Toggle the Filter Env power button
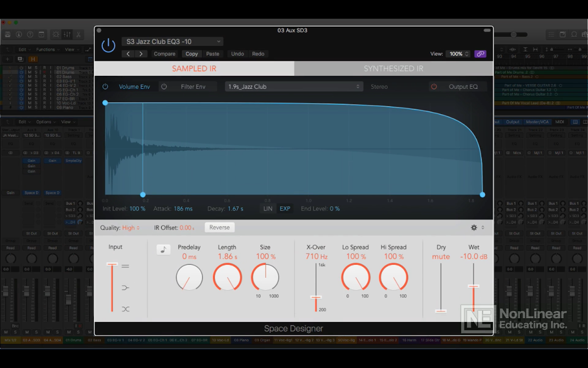This screenshot has width=588, height=368. pyautogui.click(x=164, y=86)
